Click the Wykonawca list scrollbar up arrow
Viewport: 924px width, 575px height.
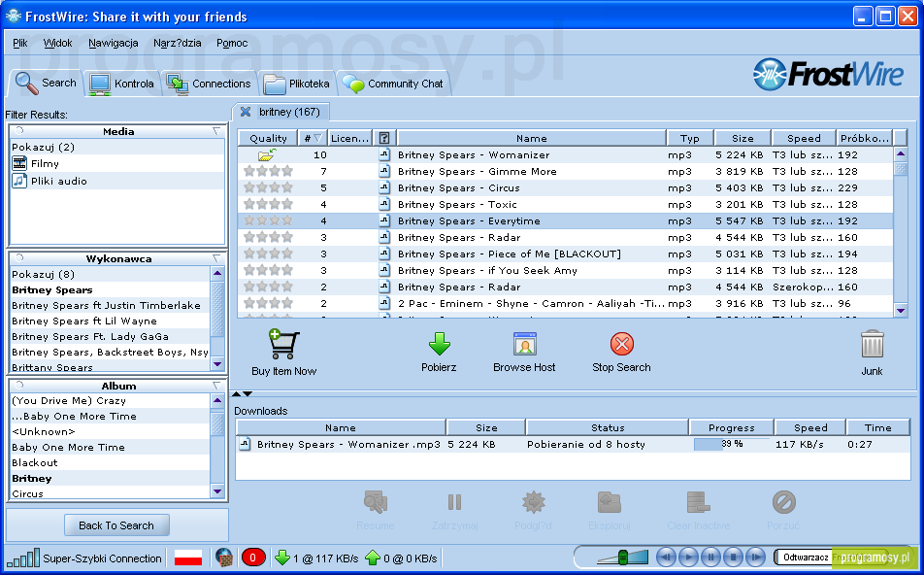[217, 273]
